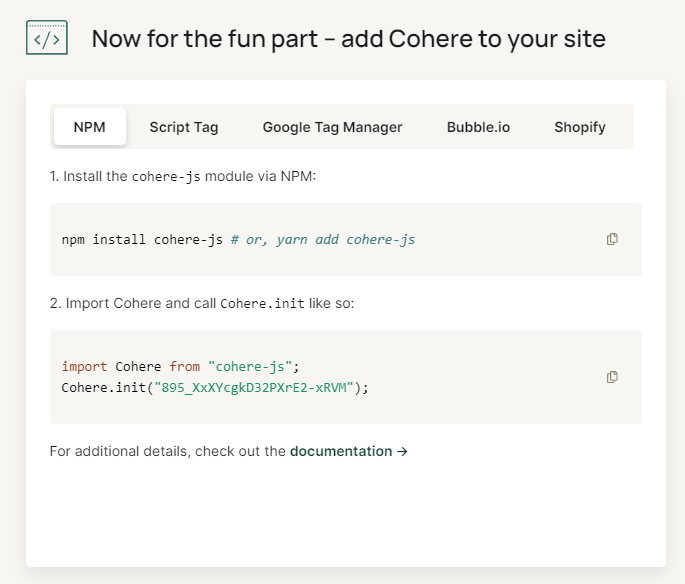Copy the npm install command
Viewport: 685px width, 584px height.
click(612, 239)
